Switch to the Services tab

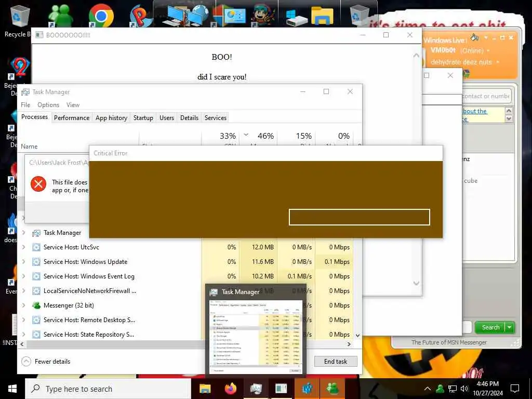pyautogui.click(x=216, y=118)
